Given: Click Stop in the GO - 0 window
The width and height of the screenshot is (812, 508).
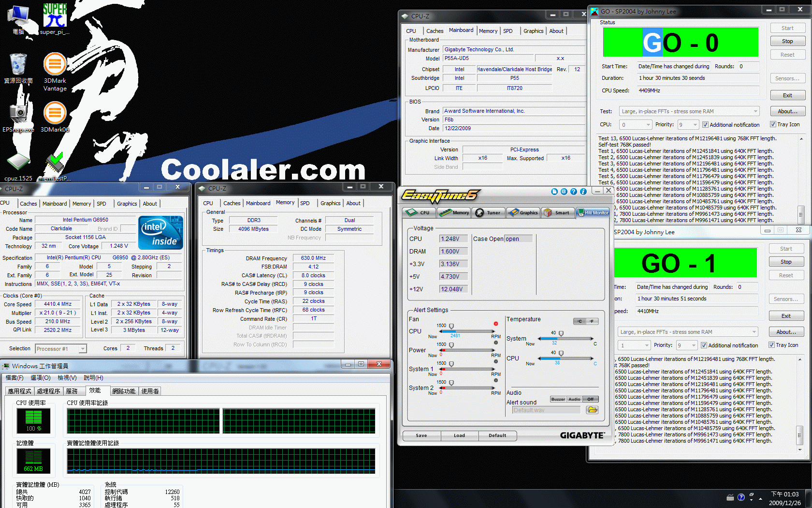Looking at the screenshot, I should [787, 42].
